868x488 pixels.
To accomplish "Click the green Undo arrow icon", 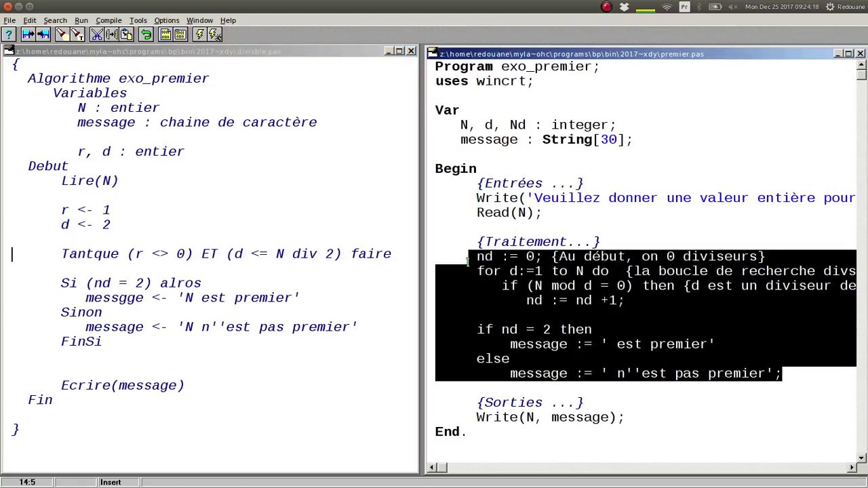I will pyautogui.click(x=146, y=35).
